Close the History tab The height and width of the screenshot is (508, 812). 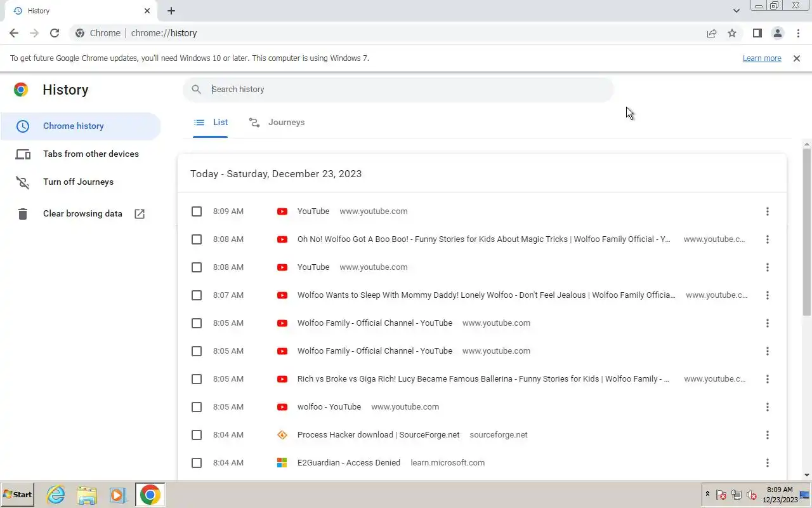tap(147, 11)
